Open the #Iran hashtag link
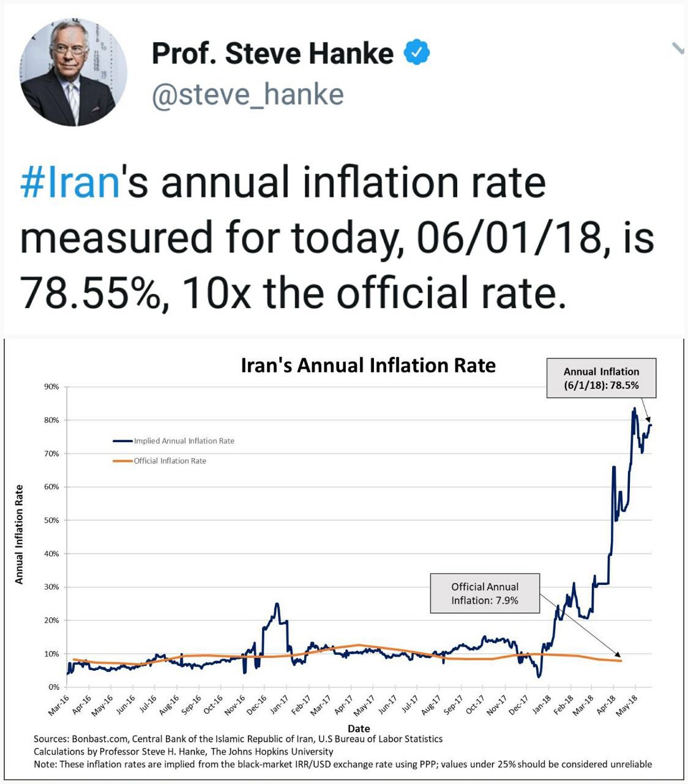The image size is (688, 784). click(70, 183)
